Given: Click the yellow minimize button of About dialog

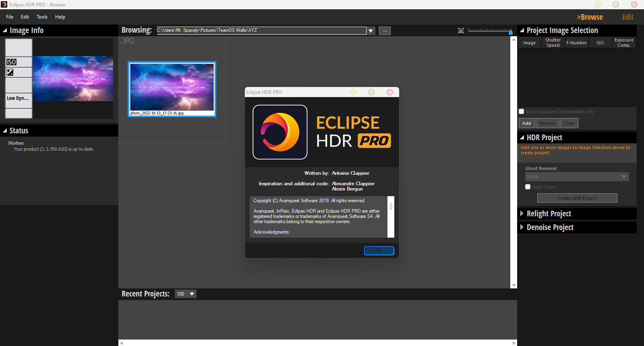Looking at the screenshot, I should coord(353,92).
